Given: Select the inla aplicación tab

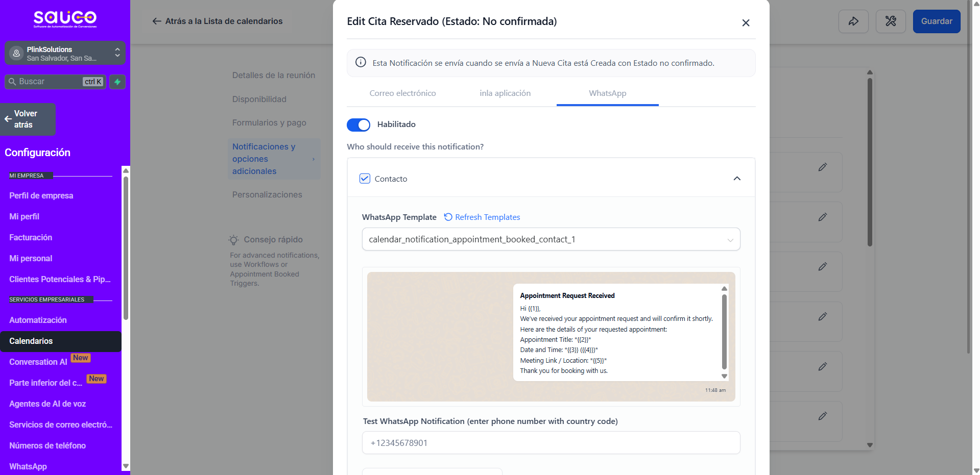Looking at the screenshot, I should point(505,93).
